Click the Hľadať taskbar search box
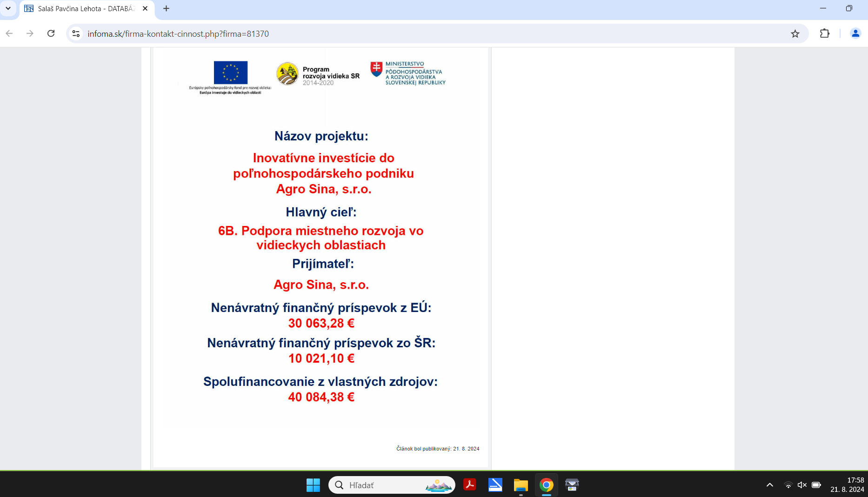Image resolution: width=868 pixels, height=497 pixels. pyautogui.click(x=392, y=485)
